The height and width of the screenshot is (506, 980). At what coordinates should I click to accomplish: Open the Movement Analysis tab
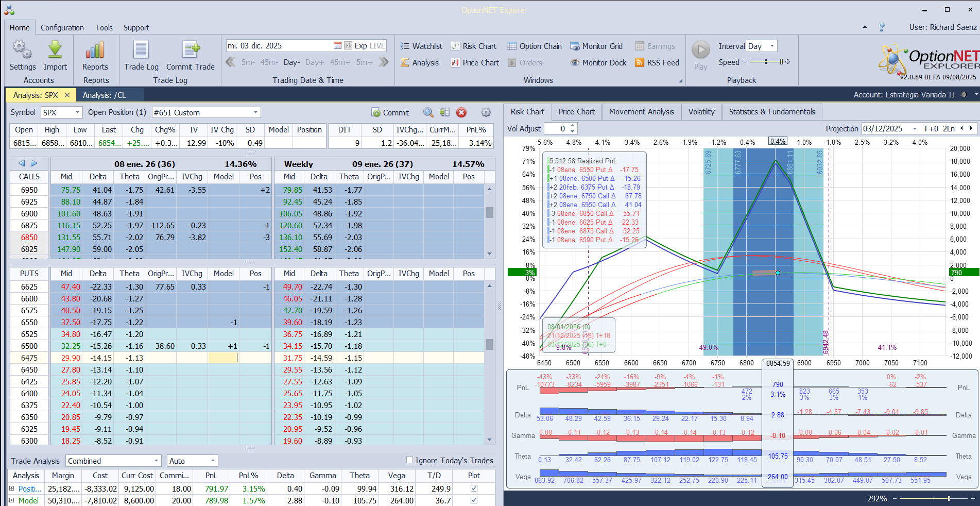point(641,112)
